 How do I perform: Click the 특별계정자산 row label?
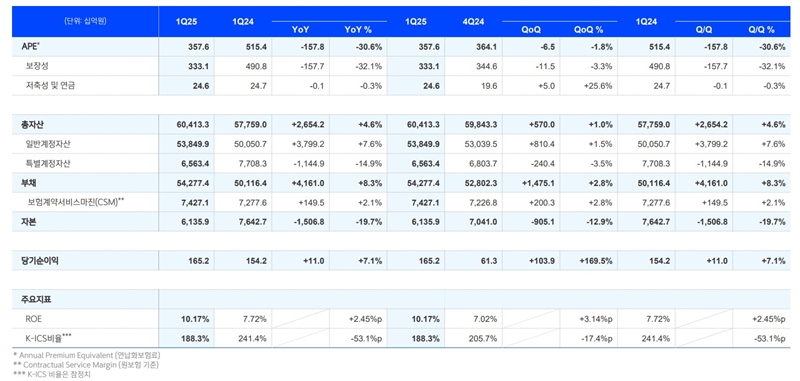[48, 163]
